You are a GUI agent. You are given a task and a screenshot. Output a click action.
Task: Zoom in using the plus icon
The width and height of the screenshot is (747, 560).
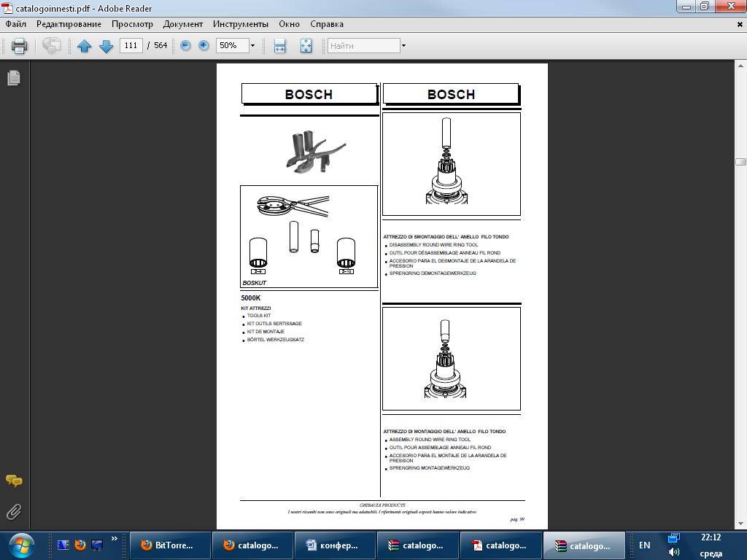click(x=204, y=46)
